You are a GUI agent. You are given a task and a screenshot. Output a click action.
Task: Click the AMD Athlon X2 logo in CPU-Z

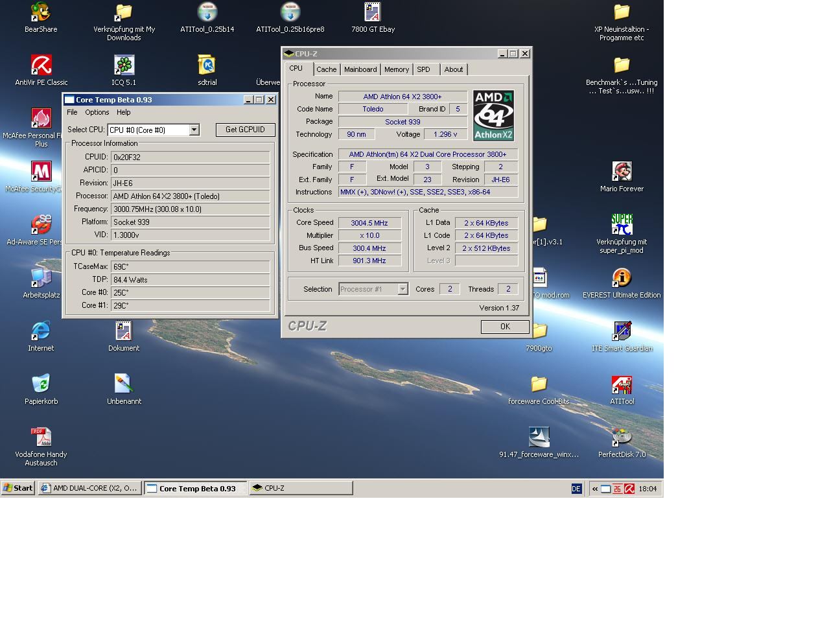pyautogui.click(x=493, y=115)
